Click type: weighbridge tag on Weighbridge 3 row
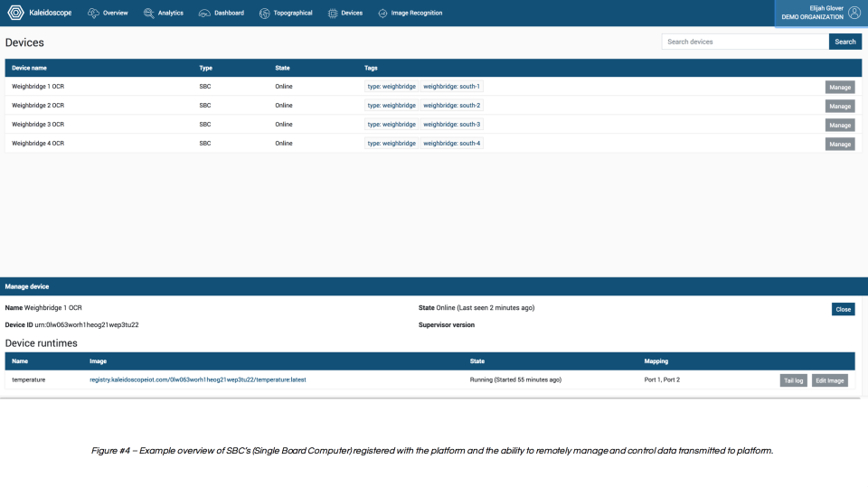Viewport: 868px width, 487px height. coord(392,124)
